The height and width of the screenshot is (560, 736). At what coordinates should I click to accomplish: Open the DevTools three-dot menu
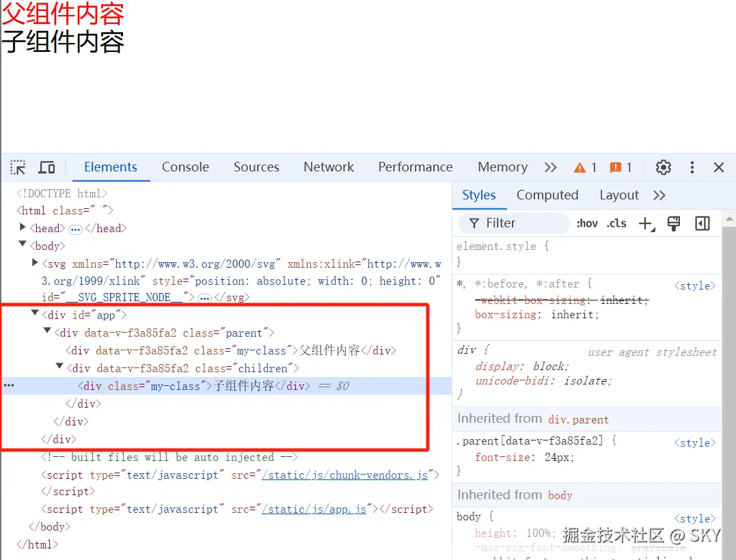[x=692, y=167]
